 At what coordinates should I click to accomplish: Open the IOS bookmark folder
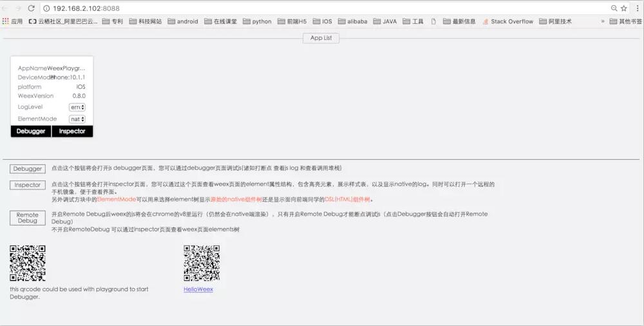coord(323,21)
